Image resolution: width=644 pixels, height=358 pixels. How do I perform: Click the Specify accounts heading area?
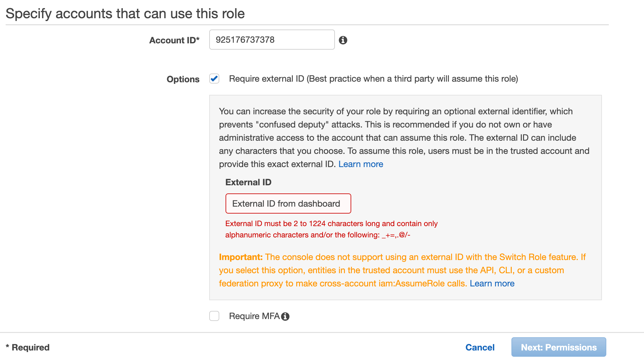125,13
